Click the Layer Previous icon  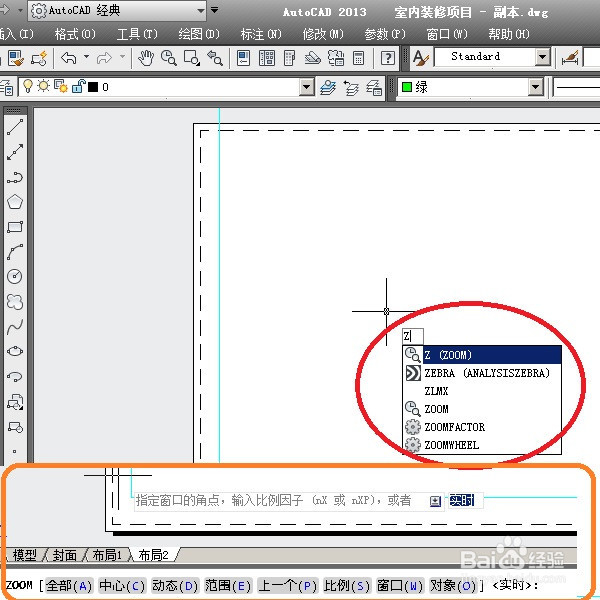(351, 87)
